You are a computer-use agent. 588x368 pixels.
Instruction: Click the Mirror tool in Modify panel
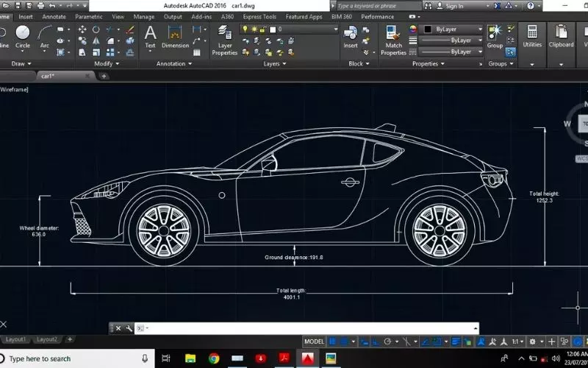coord(96,40)
